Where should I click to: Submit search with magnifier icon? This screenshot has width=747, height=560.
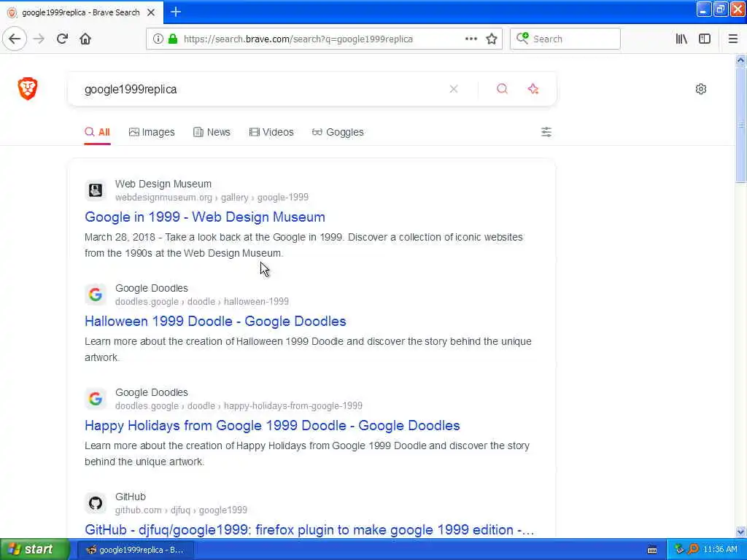click(502, 89)
